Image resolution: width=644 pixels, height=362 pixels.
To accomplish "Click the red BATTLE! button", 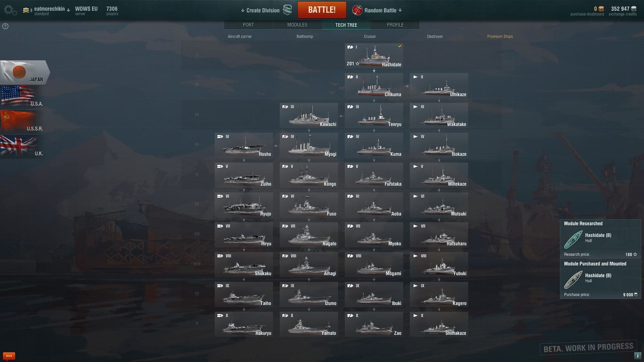I will [322, 10].
